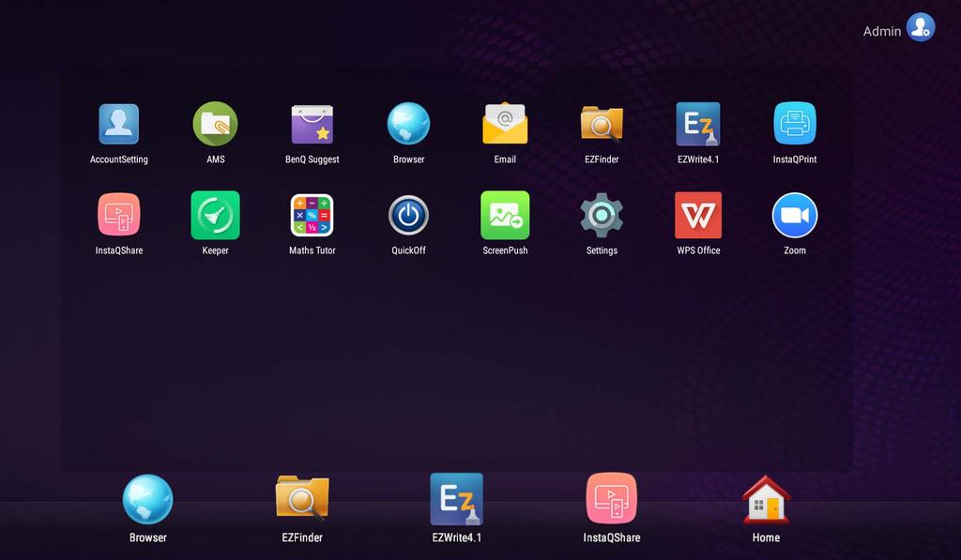Open InstaQShare in the app grid

point(119,215)
